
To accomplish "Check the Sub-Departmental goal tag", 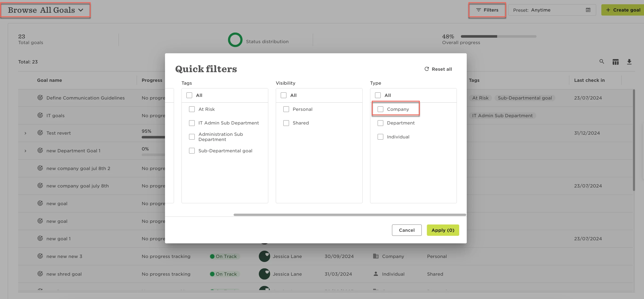I will [x=192, y=151].
